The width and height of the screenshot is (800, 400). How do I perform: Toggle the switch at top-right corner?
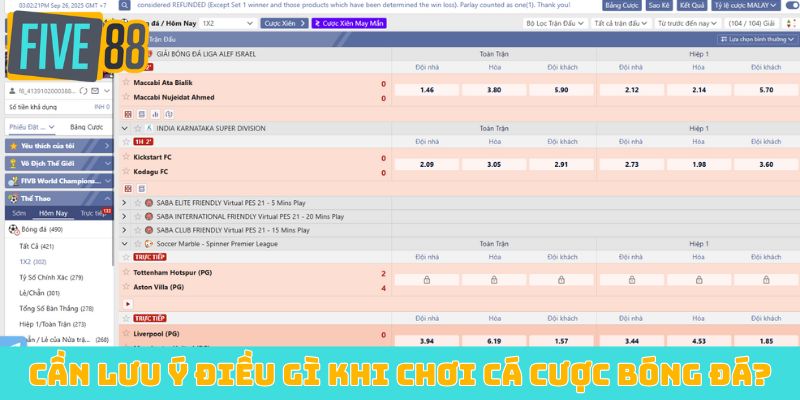click(793, 5)
